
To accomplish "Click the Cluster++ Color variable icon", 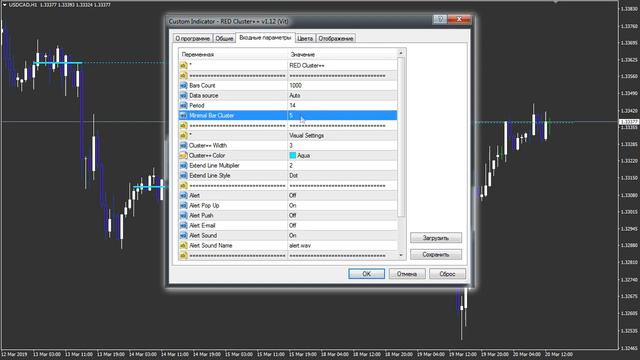I will [x=183, y=156].
